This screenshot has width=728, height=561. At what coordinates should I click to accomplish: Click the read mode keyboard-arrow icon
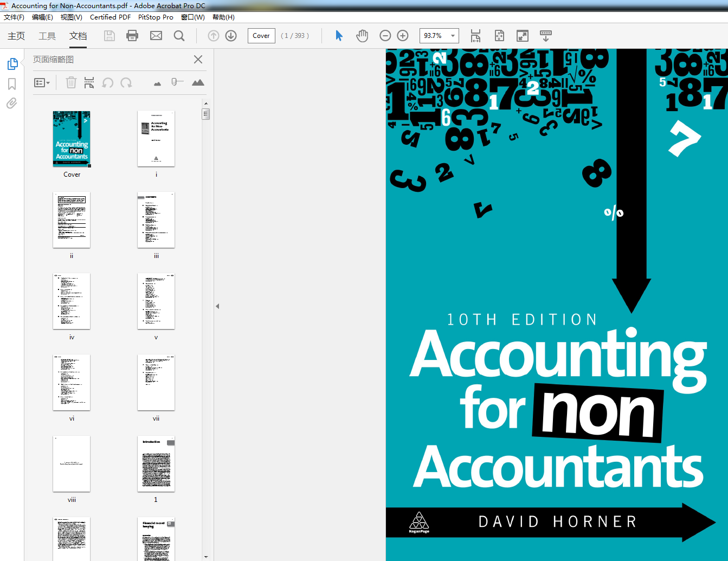pyautogui.click(x=546, y=36)
